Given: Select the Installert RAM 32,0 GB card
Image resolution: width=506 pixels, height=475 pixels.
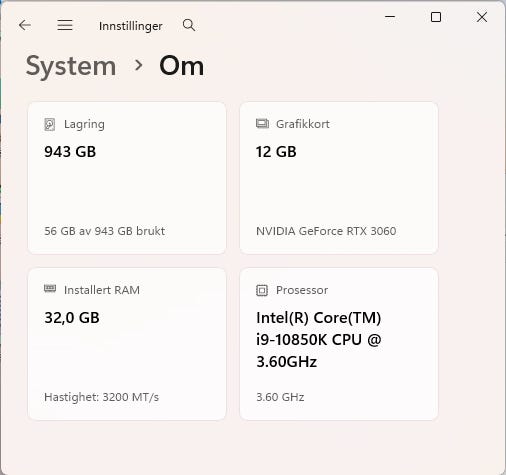Looking at the screenshot, I should tap(127, 344).
